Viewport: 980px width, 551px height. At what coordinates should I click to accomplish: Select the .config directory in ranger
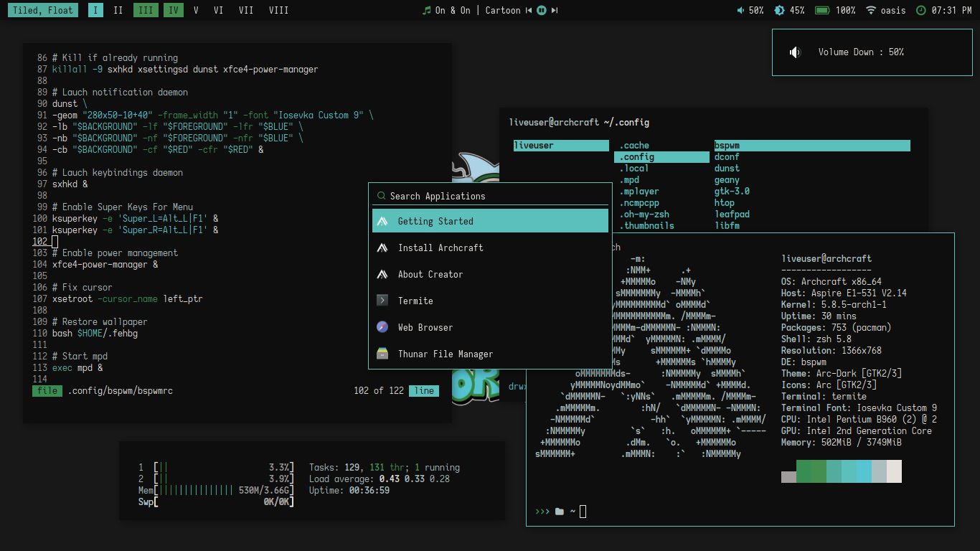(x=662, y=157)
